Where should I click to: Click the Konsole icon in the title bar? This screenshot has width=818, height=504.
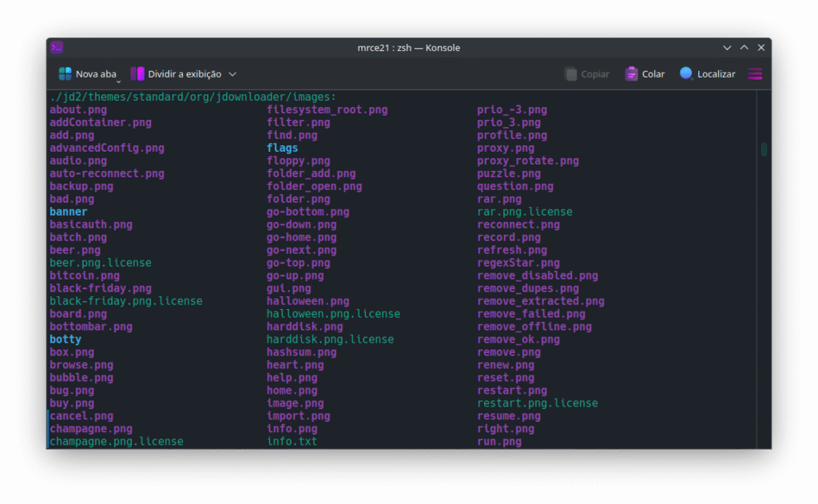(57, 47)
